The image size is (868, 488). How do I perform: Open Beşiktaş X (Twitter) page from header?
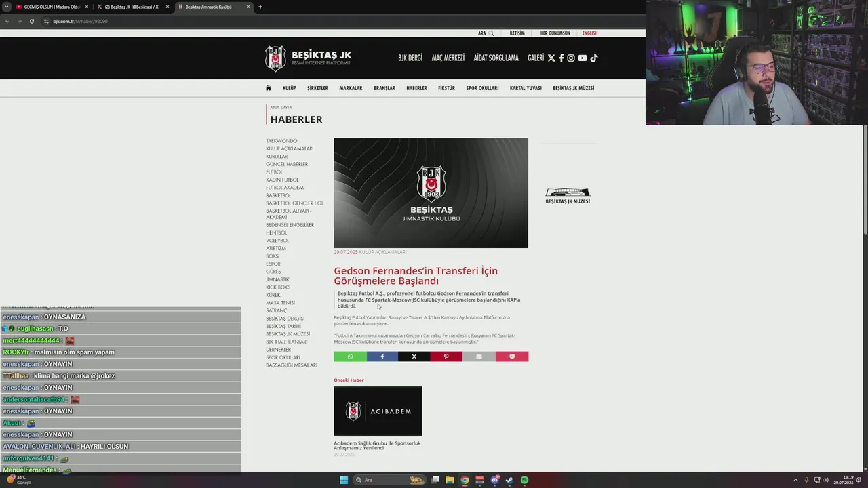pyautogui.click(x=551, y=58)
